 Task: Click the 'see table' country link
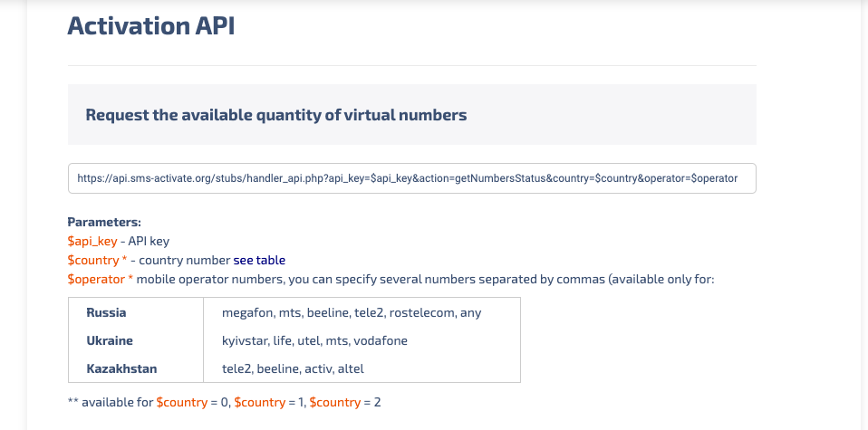click(x=259, y=260)
